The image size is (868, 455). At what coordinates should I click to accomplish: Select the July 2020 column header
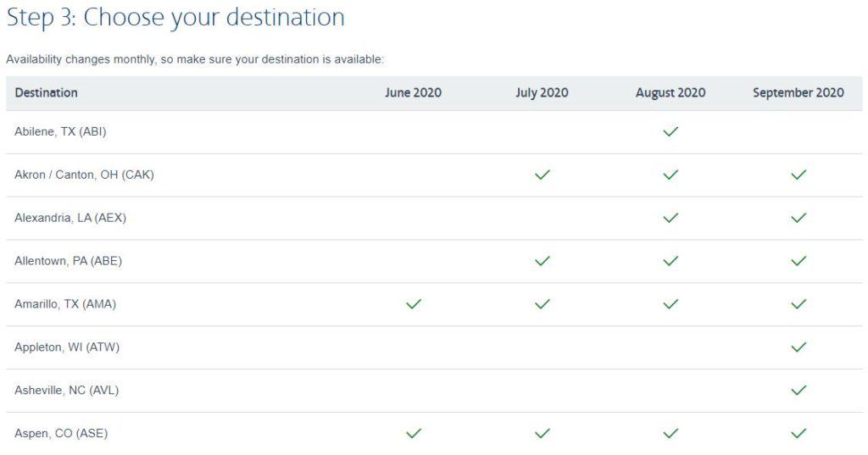(x=542, y=92)
